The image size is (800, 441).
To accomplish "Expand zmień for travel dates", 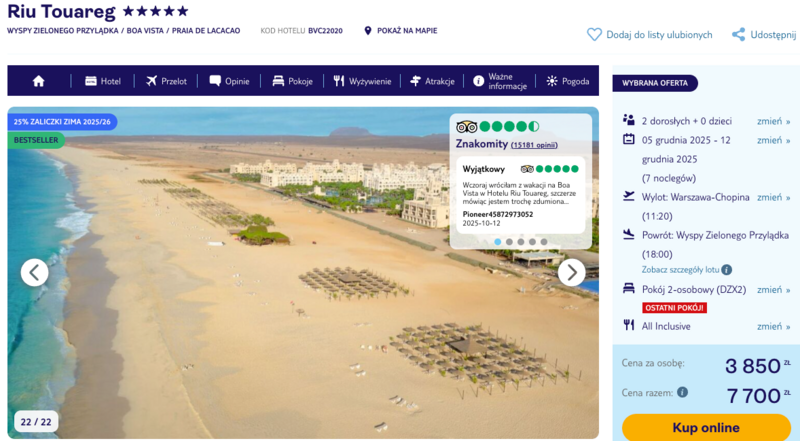I will [x=773, y=140].
